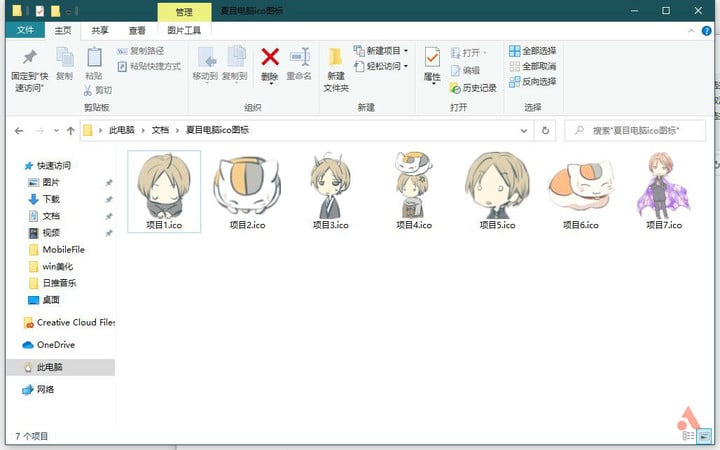Open the 复制到 menu button
The height and width of the screenshot is (450, 720).
[235, 65]
